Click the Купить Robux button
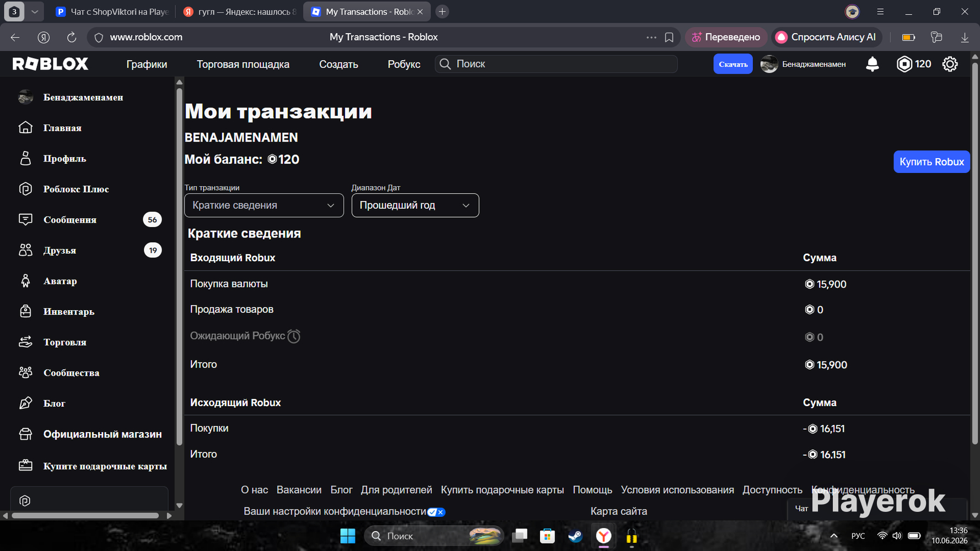 [x=931, y=162]
